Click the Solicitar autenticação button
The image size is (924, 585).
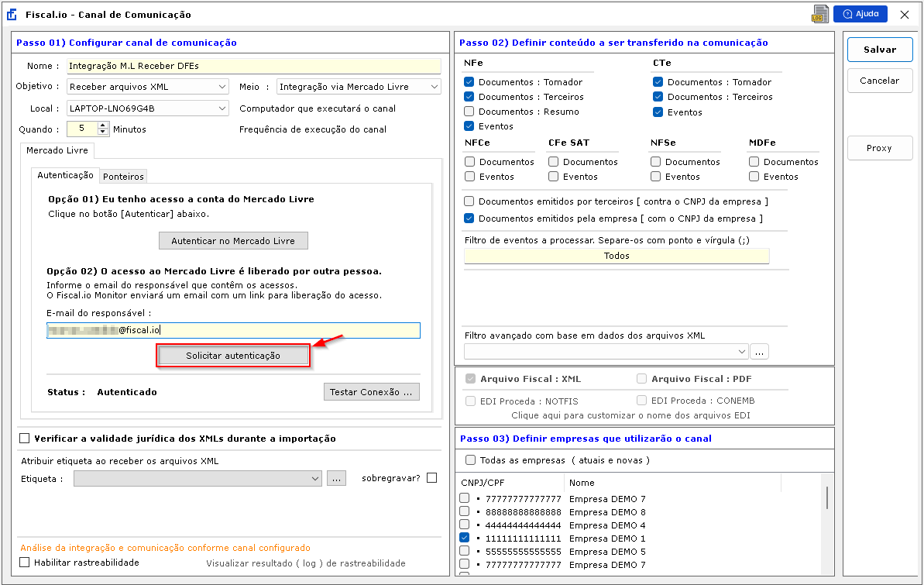click(x=233, y=356)
